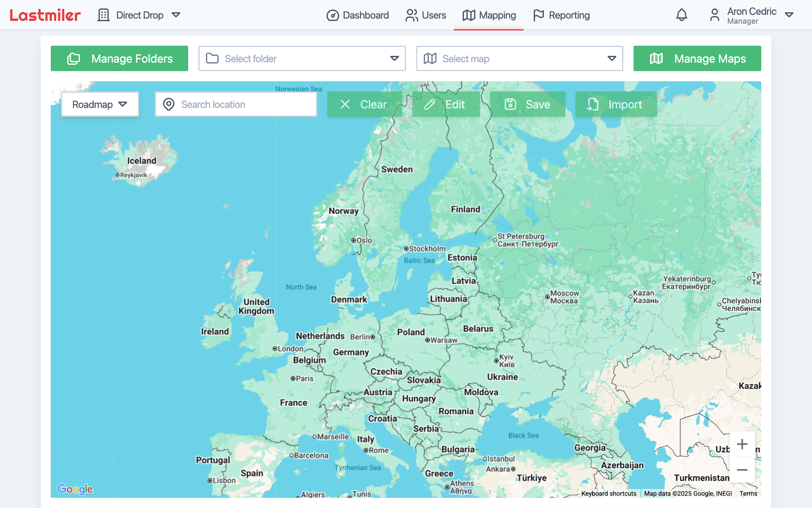Zoom in the map with plus
The height and width of the screenshot is (508, 812).
coord(742,444)
